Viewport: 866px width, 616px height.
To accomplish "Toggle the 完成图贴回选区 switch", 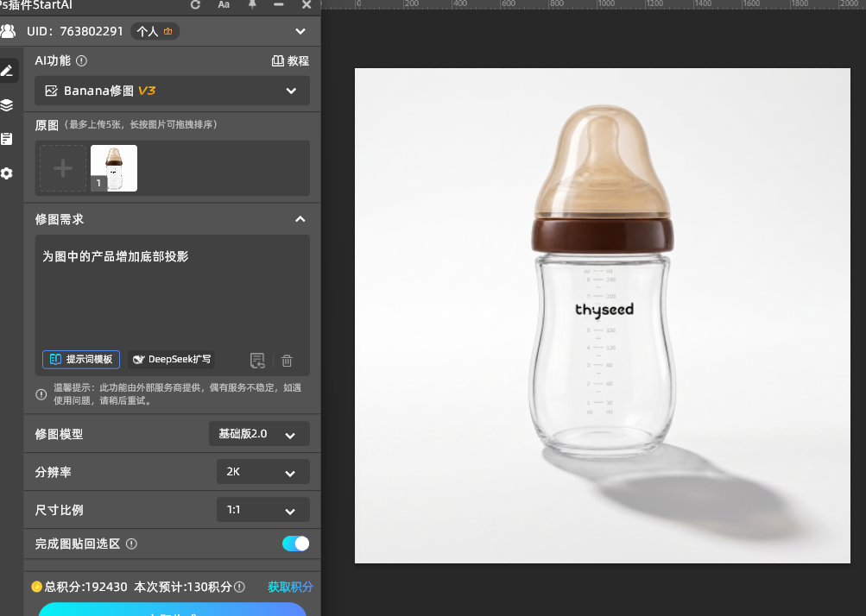I will pos(295,544).
